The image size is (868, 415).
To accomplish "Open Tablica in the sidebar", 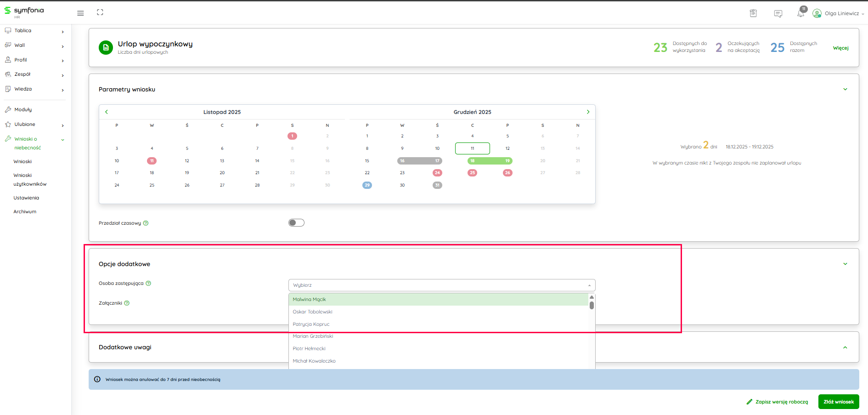I will 23,31.
